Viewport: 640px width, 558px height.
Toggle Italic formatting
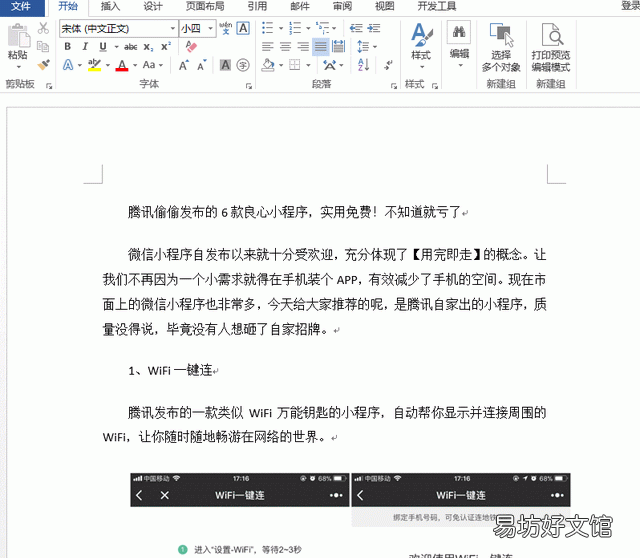(x=85, y=47)
